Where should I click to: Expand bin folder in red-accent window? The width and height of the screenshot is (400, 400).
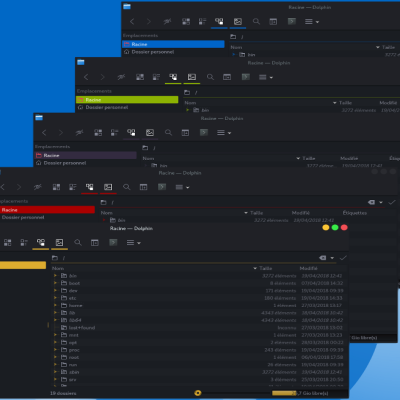(104, 220)
